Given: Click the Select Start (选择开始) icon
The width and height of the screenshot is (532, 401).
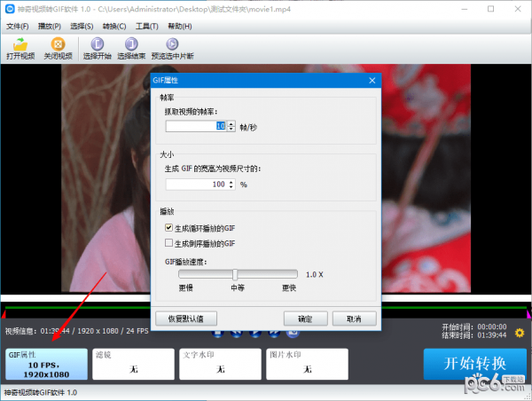Looking at the screenshot, I should (x=98, y=43).
